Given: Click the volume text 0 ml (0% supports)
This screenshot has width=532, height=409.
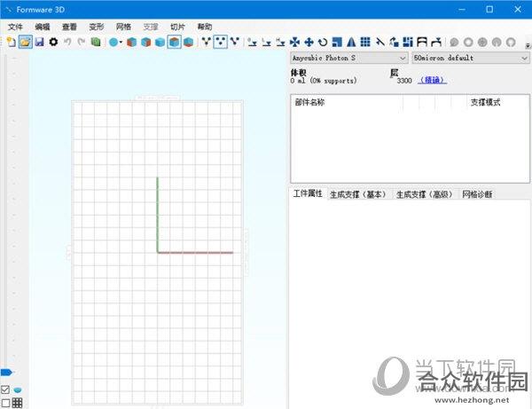Looking at the screenshot, I should (324, 81).
